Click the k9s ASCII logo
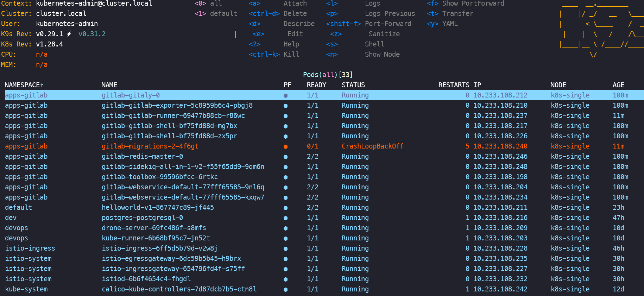The height and width of the screenshot is (296, 644). pyautogui.click(x=602, y=30)
